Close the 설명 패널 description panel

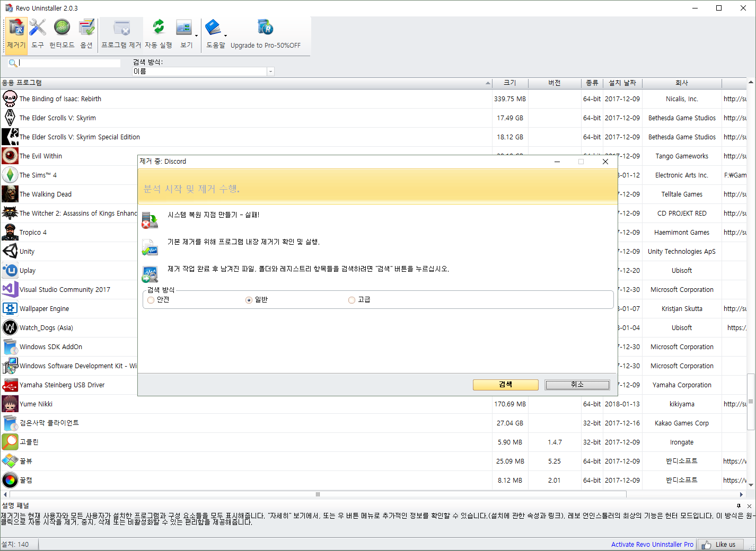point(749,506)
